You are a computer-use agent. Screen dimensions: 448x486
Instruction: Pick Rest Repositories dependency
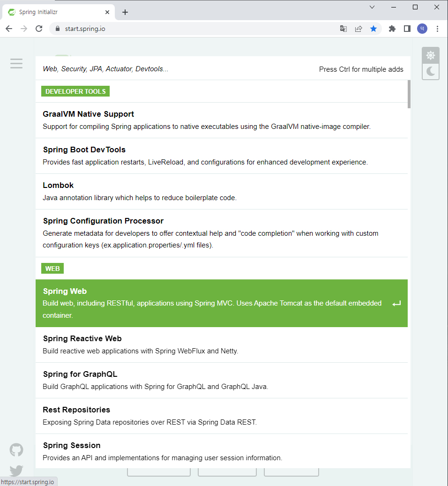point(222,416)
